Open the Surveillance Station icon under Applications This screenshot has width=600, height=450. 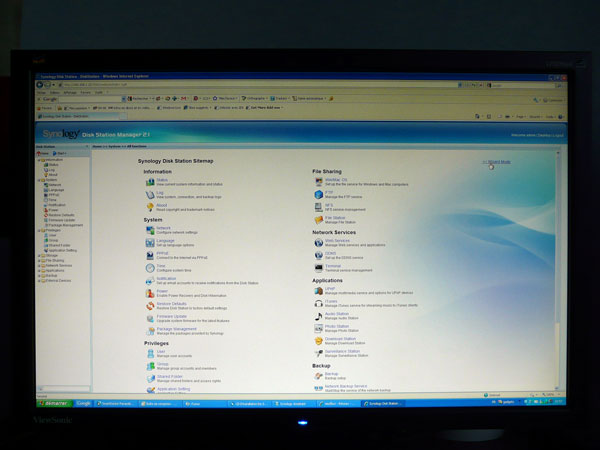click(x=319, y=353)
